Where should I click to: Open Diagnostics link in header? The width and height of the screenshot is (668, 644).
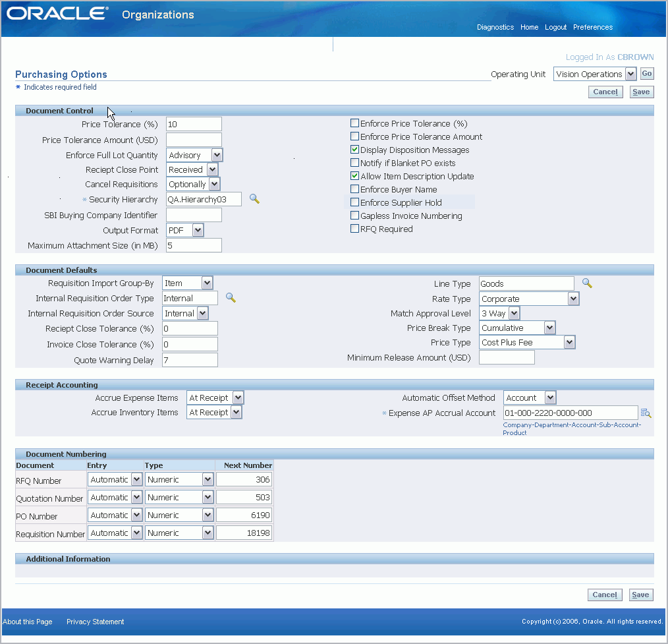pyautogui.click(x=495, y=27)
